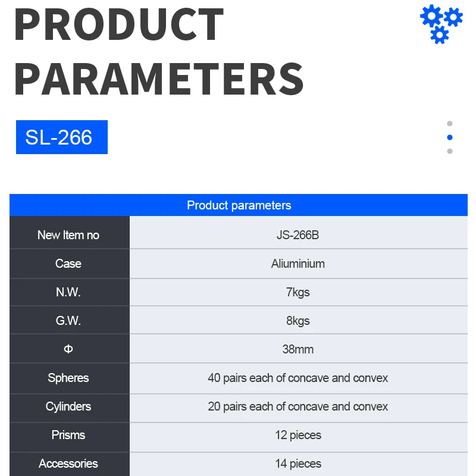The height and width of the screenshot is (476, 476).
Task: Select the G.W. row label
Action: [68, 321]
